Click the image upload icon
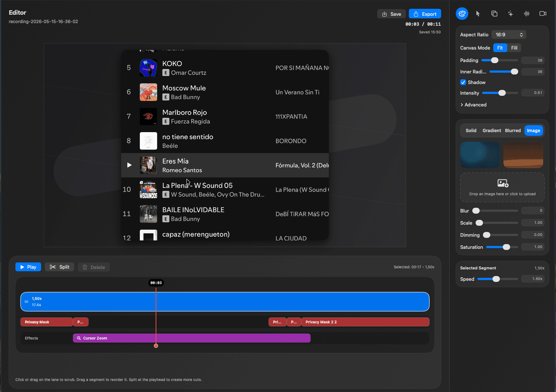556x392 pixels. coord(502,183)
